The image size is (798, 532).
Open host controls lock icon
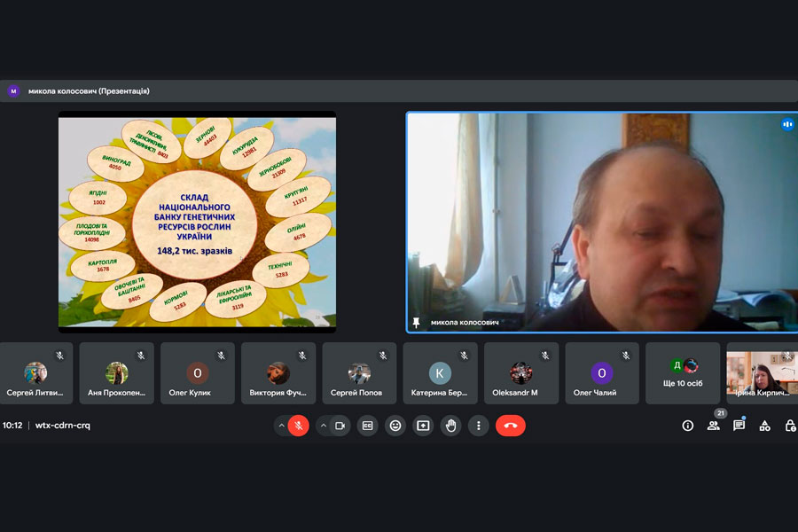click(790, 426)
